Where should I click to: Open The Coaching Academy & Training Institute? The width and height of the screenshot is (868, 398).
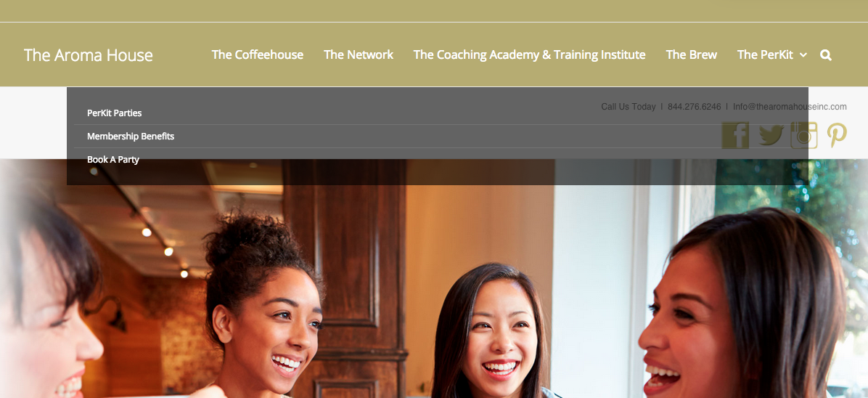529,55
